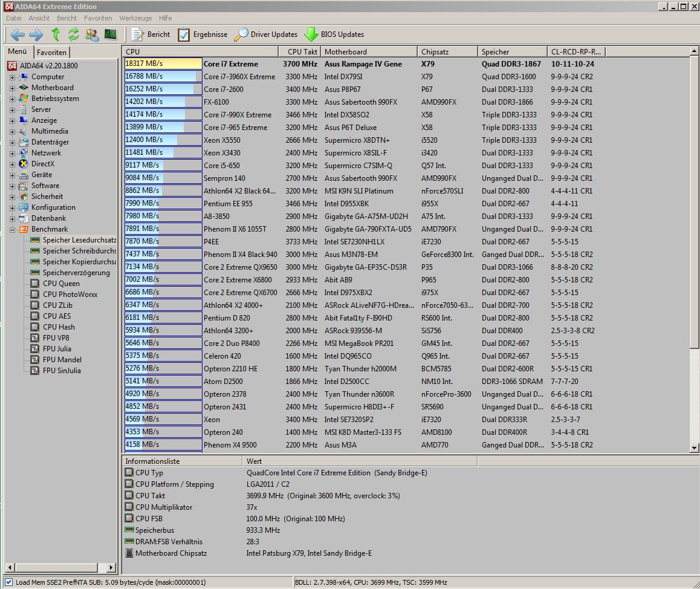Select the Konfiguration icon in tree
This screenshot has width=700, height=589.
point(24,207)
